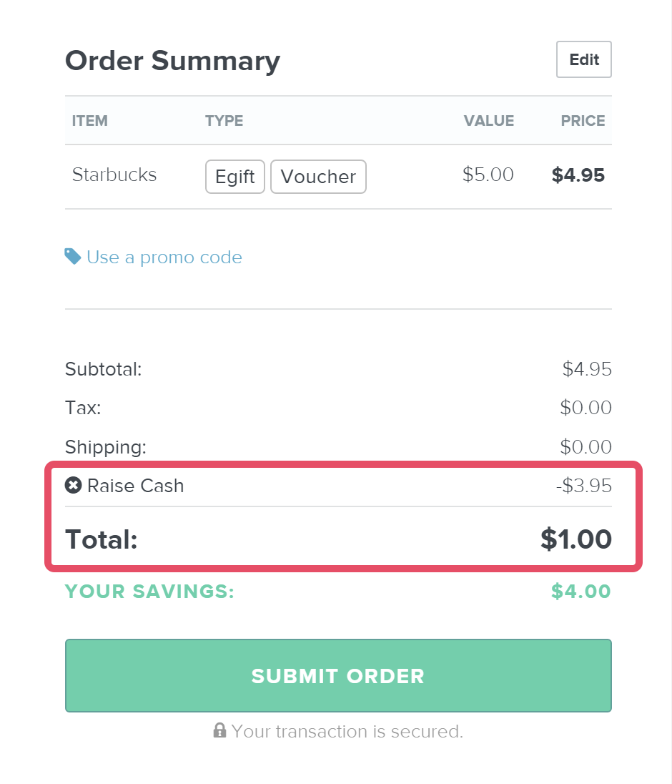Click the Raise Cash label

pyautogui.click(x=135, y=486)
